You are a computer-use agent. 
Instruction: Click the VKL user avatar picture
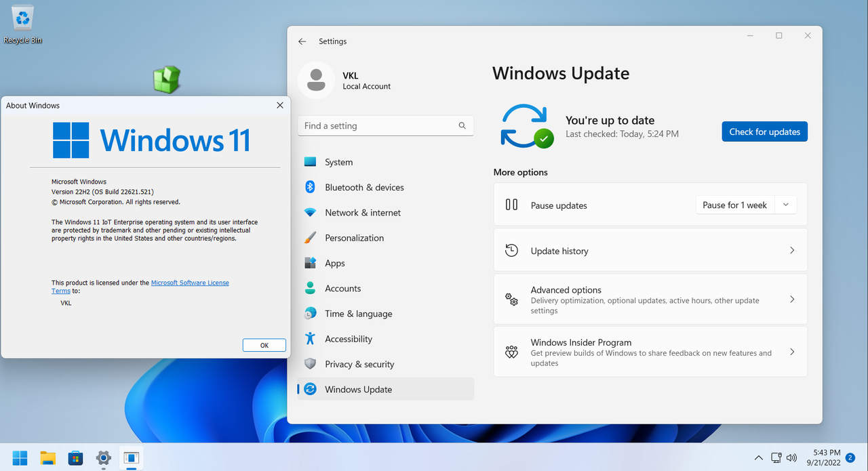[x=315, y=80]
